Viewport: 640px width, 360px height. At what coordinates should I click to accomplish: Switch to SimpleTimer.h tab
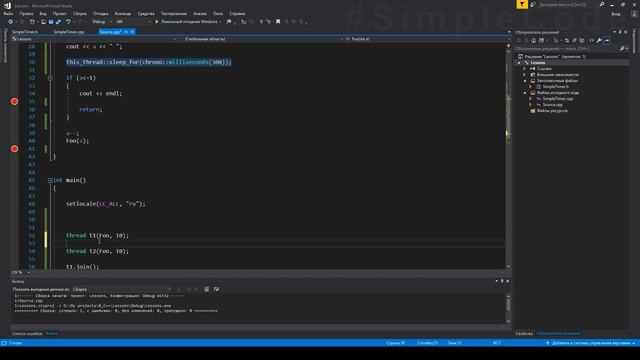pyautogui.click(x=25, y=32)
